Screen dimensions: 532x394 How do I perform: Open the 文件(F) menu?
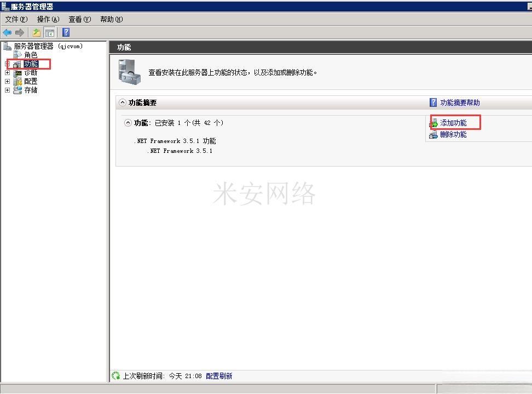(x=16, y=19)
